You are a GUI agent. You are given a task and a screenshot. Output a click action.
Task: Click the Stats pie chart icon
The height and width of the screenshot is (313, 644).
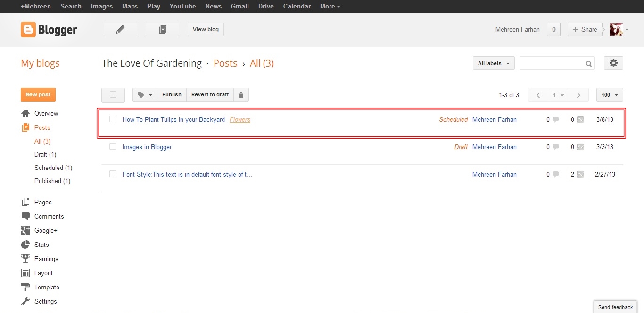pos(25,245)
